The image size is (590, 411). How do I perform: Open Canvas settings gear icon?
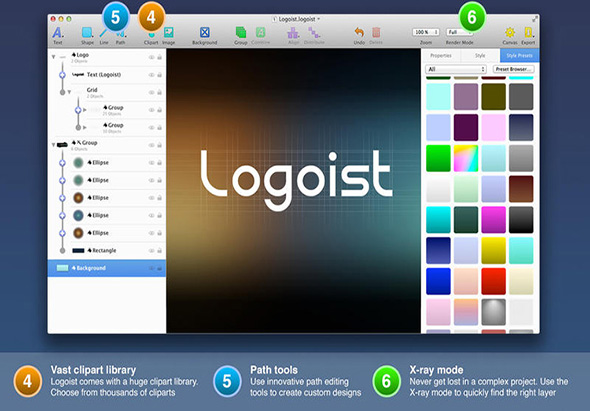click(510, 33)
